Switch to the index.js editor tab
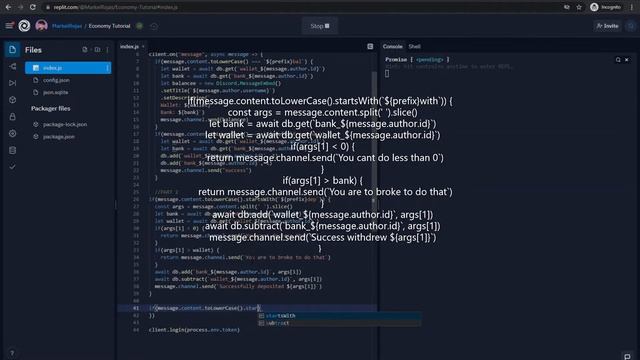The height and width of the screenshot is (360, 640). (x=130, y=47)
